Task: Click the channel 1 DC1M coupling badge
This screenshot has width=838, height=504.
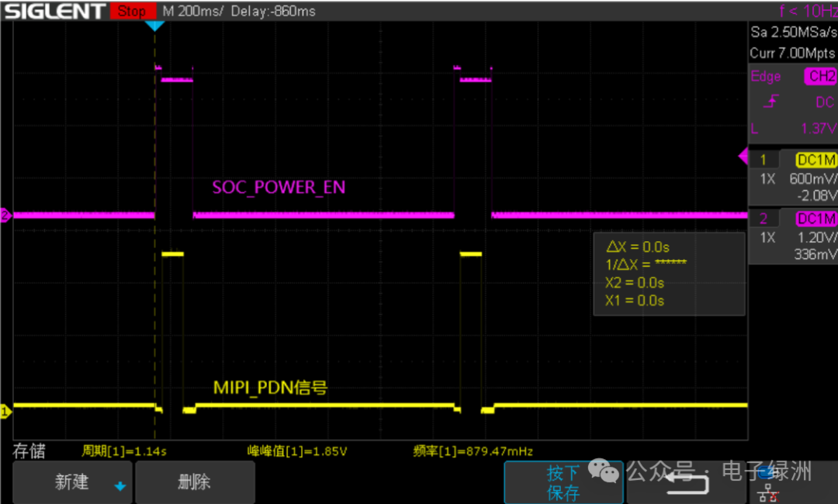Action: [815, 160]
